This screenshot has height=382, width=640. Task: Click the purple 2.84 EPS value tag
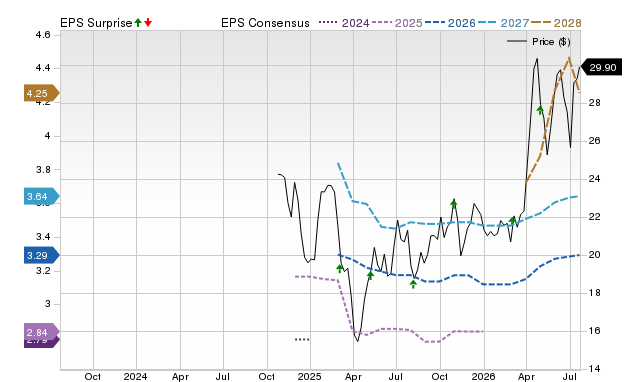pyautogui.click(x=42, y=332)
